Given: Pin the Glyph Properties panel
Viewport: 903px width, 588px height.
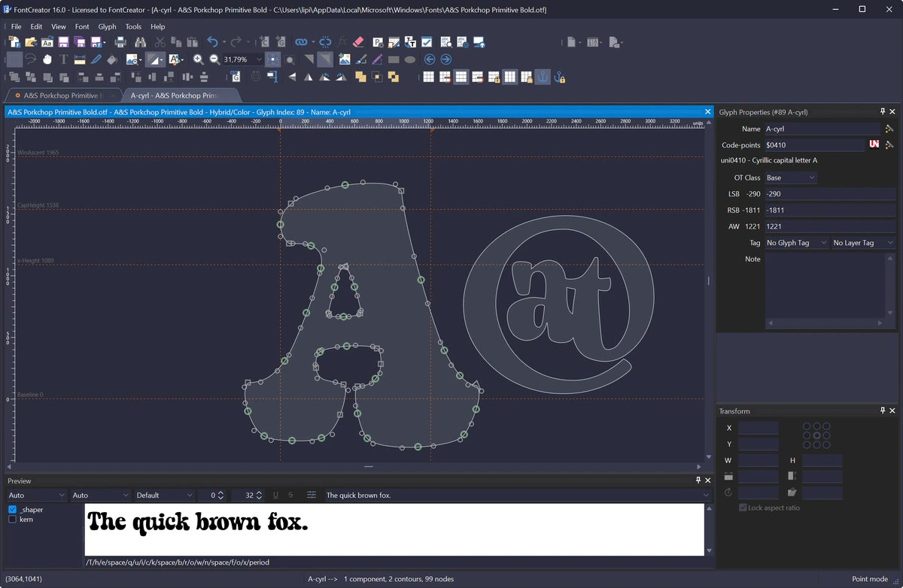Looking at the screenshot, I should (x=883, y=112).
